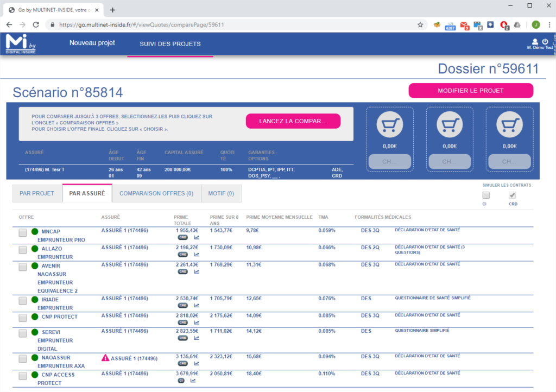Select SEREVI Emprunteur Digital checkbox

(x=23, y=333)
